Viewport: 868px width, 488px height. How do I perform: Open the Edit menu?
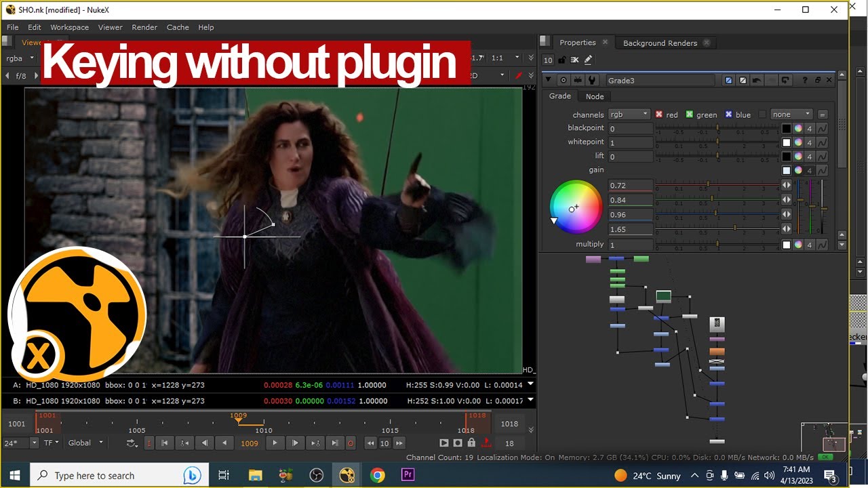(35, 27)
